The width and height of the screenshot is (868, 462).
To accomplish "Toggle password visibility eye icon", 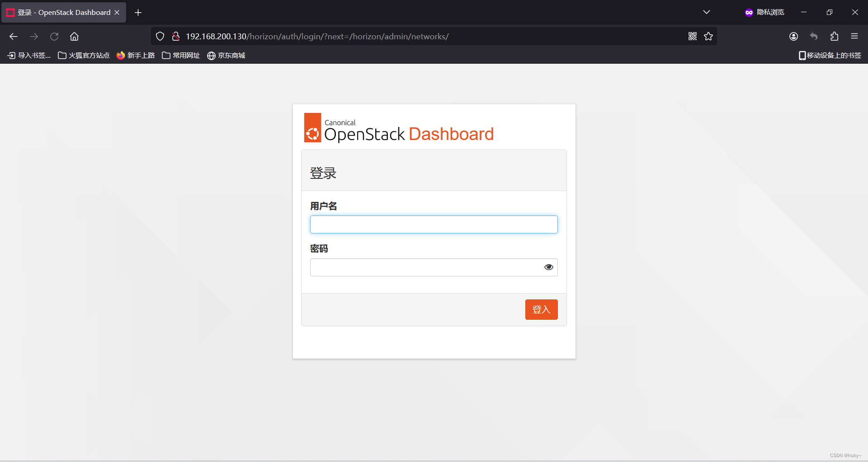I will 549,267.
